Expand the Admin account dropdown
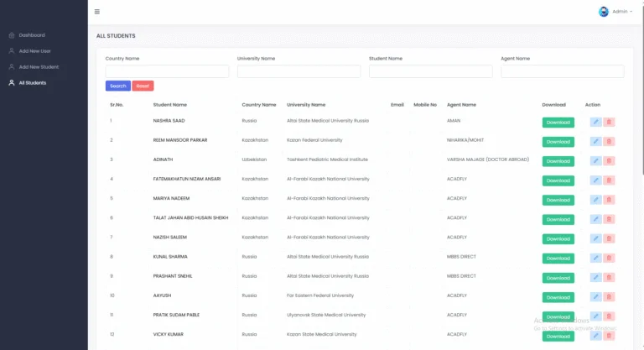Screen dimensions: 644x350 tap(622, 12)
